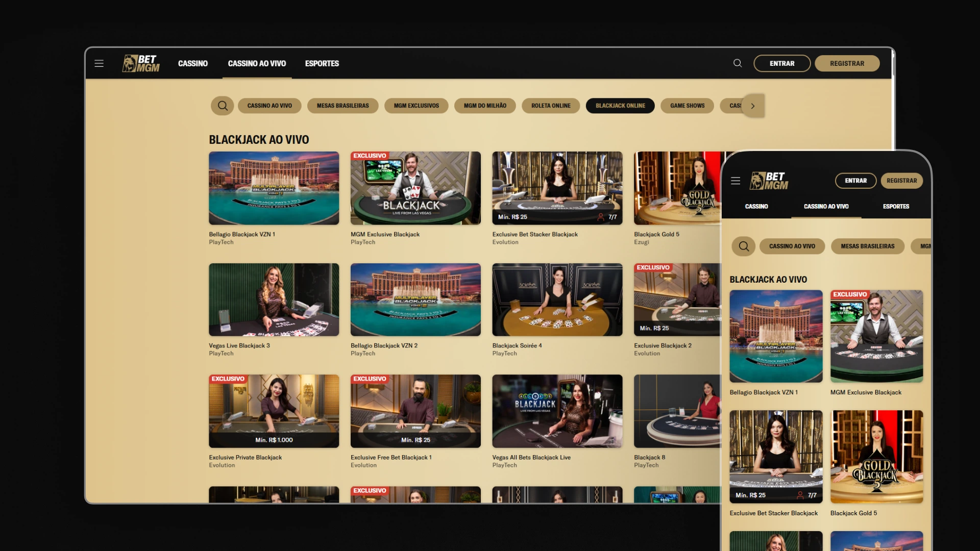Tap Bellagio Blackjack VZN 1 mobile thumbnail
980x551 pixels.
[776, 336]
